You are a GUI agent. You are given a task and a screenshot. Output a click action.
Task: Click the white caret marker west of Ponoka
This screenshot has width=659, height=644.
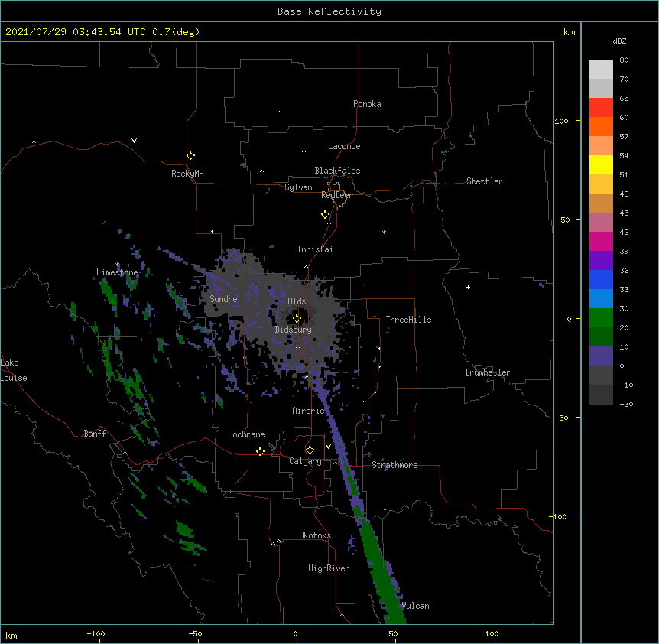[x=279, y=112]
